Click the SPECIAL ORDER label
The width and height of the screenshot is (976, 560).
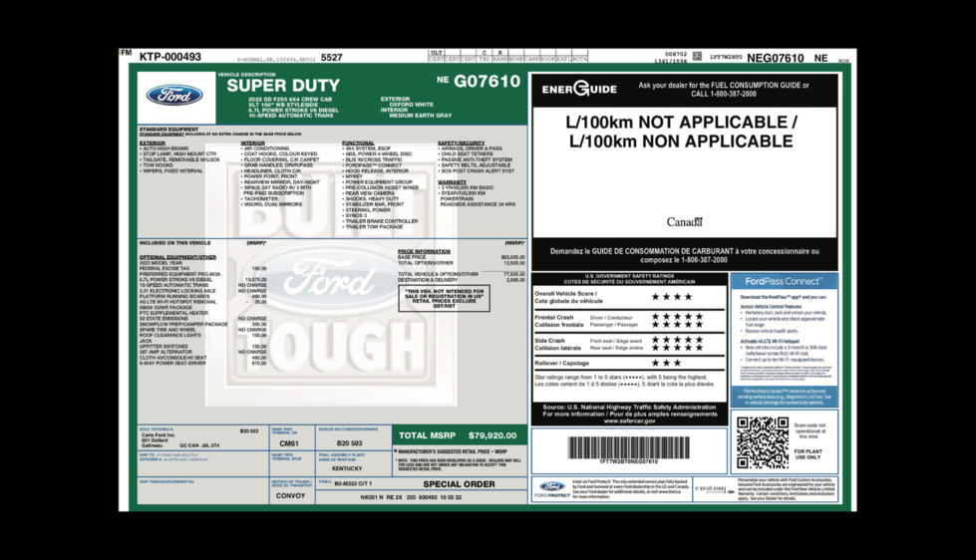coord(460,484)
